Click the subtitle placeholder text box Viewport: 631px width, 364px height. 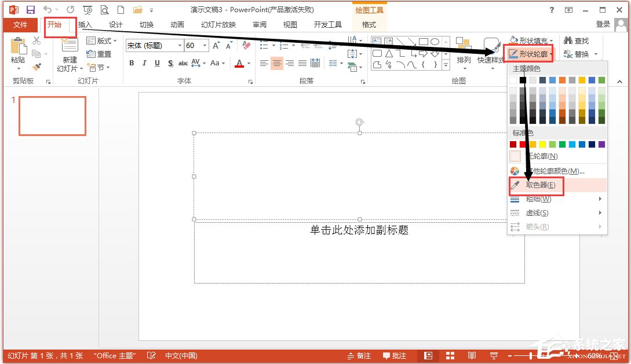[359, 253]
